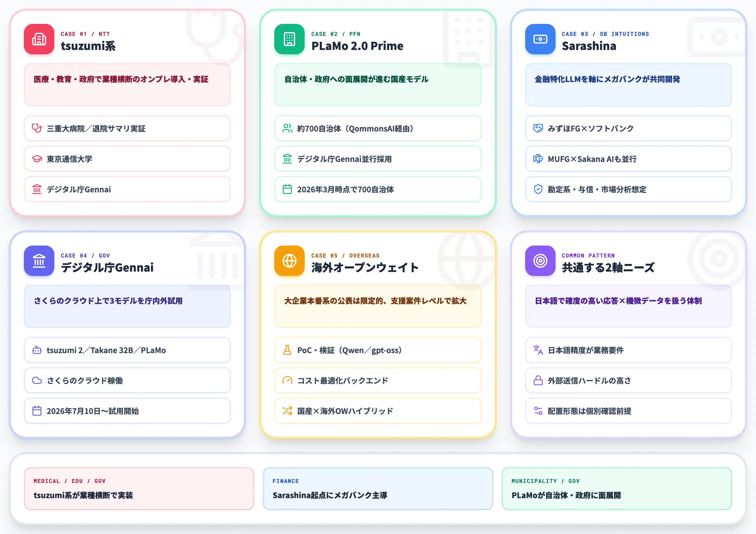
Task: Click the CASE 01 / NTT label
Action: point(85,34)
